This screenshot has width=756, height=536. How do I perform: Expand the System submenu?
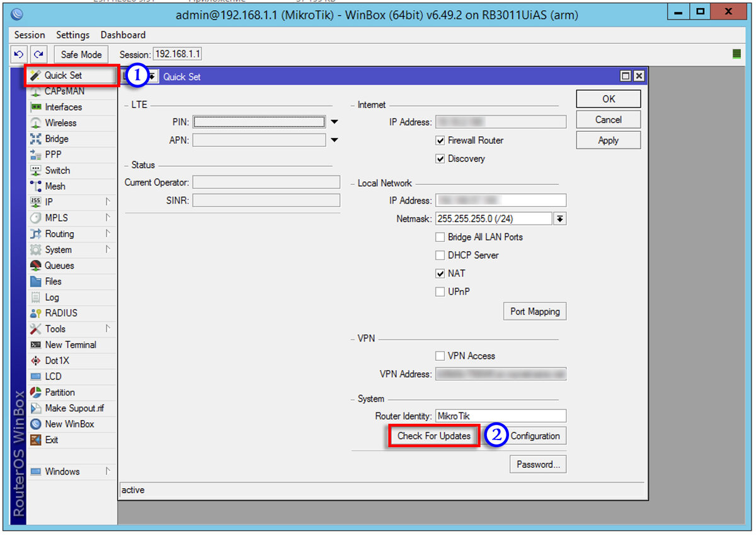[108, 250]
